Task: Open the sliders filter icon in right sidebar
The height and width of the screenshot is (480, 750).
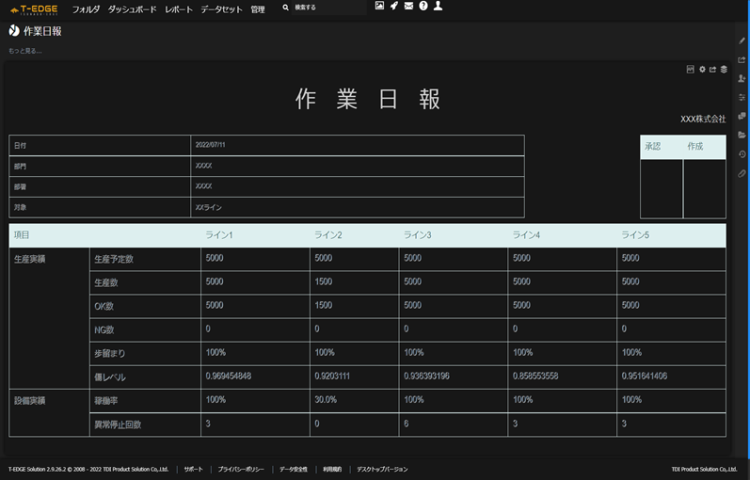Action: click(741, 98)
